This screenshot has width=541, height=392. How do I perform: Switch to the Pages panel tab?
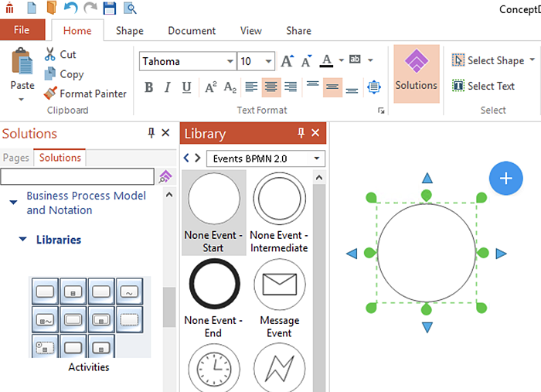click(16, 158)
